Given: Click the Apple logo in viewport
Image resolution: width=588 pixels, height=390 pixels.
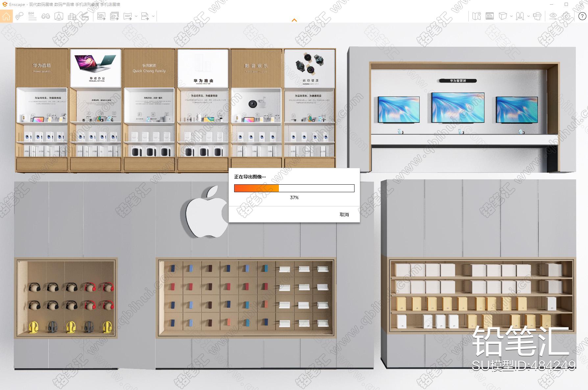Looking at the screenshot, I should (x=207, y=211).
